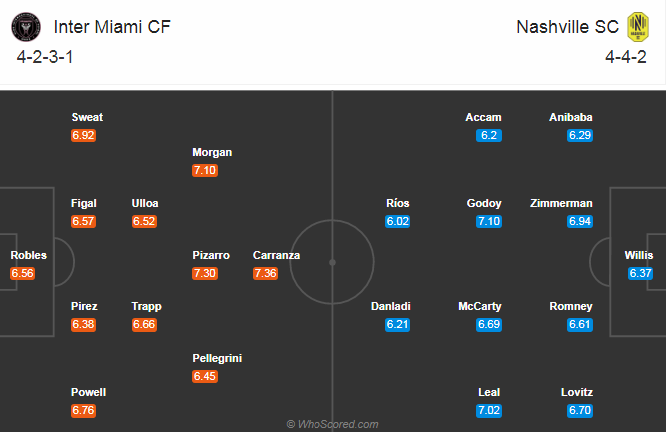Click Sweat's 6.92 rating badge
This screenshot has width=666, height=432.
(x=84, y=135)
